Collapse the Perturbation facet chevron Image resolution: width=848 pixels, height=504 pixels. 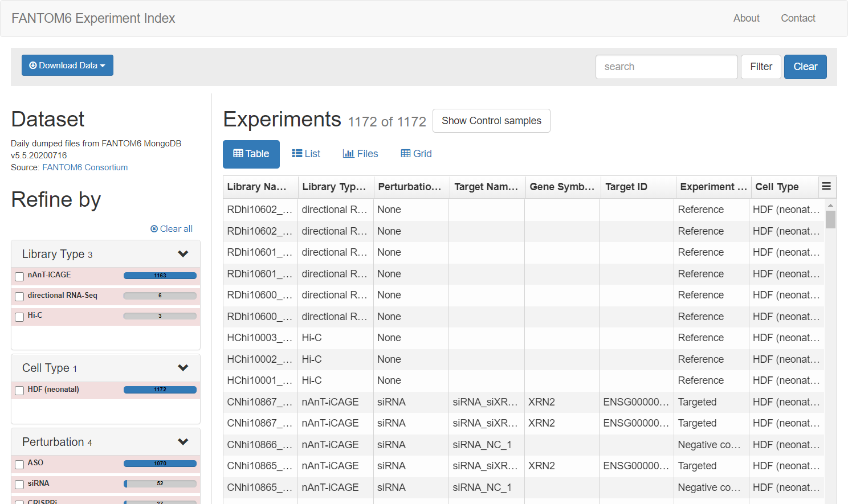point(183,442)
